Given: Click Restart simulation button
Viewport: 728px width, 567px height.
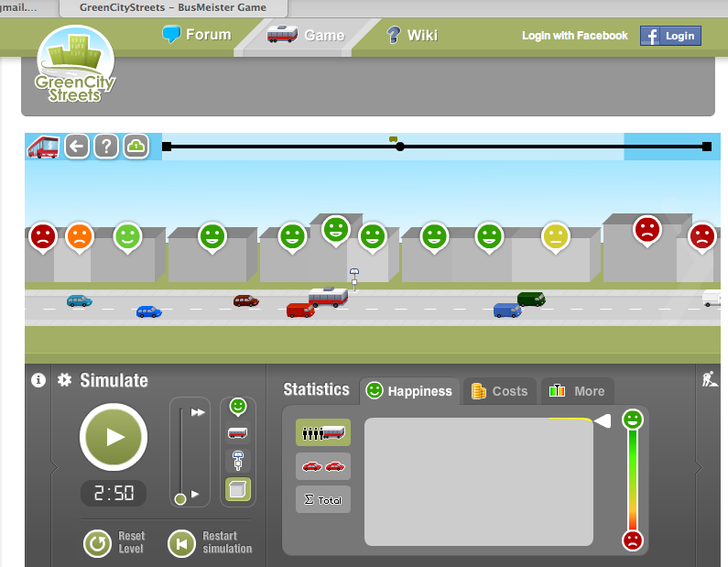Looking at the screenshot, I should click(x=210, y=542).
